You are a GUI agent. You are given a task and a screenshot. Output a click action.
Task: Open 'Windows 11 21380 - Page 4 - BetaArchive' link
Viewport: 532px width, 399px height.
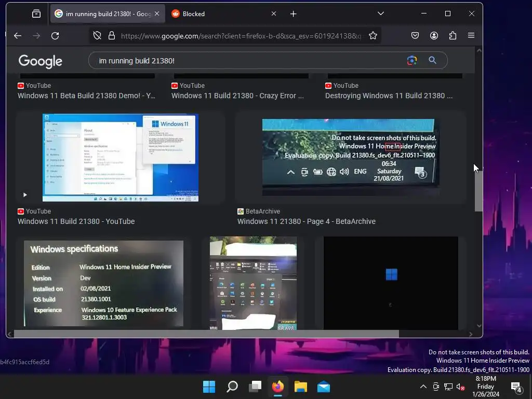click(307, 221)
